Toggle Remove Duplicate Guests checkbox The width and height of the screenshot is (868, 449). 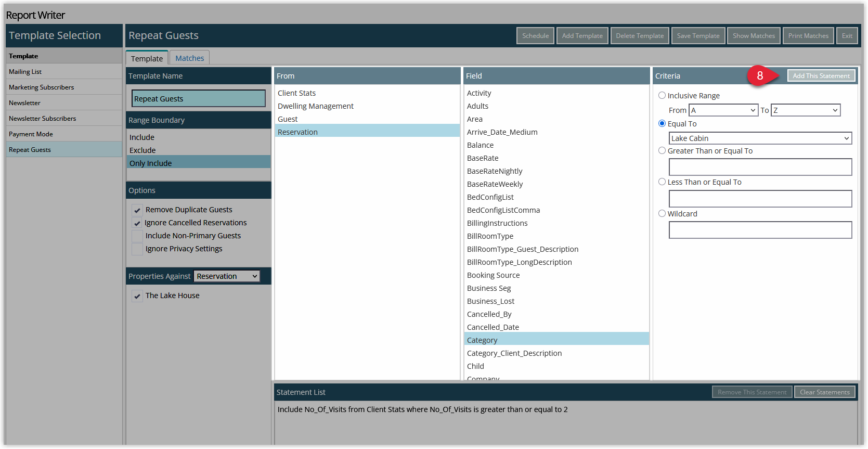pyautogui.click(x=137, y=210)
